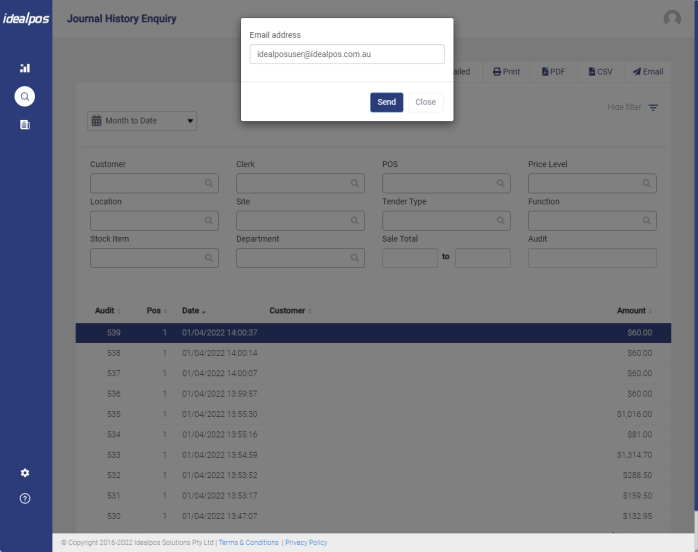Select the audit 535 row amount $1,016.00

pyautogui.click(x=634, y=414)
